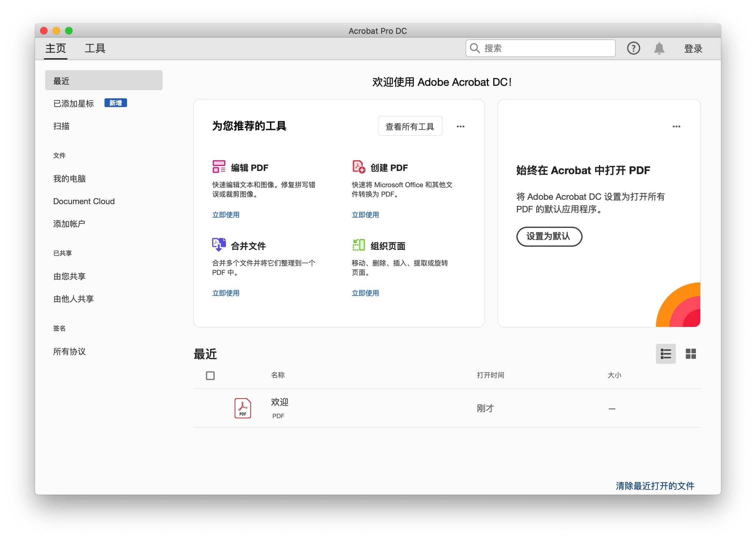Switch to list view for recent files
This screenshot has width=756, height=541.
pyautogui.click(x=666, y=354)
